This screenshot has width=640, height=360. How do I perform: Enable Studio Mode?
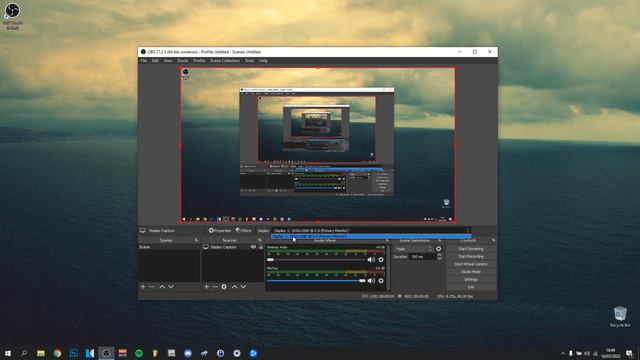[471, 272]
